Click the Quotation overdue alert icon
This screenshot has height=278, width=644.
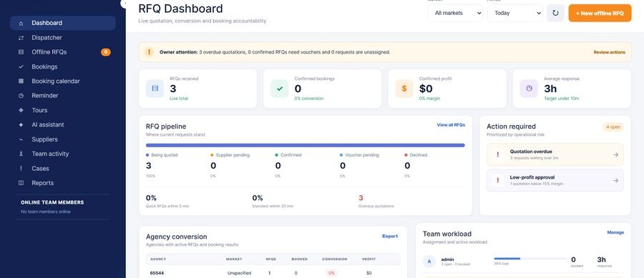[x=498, y=154]
